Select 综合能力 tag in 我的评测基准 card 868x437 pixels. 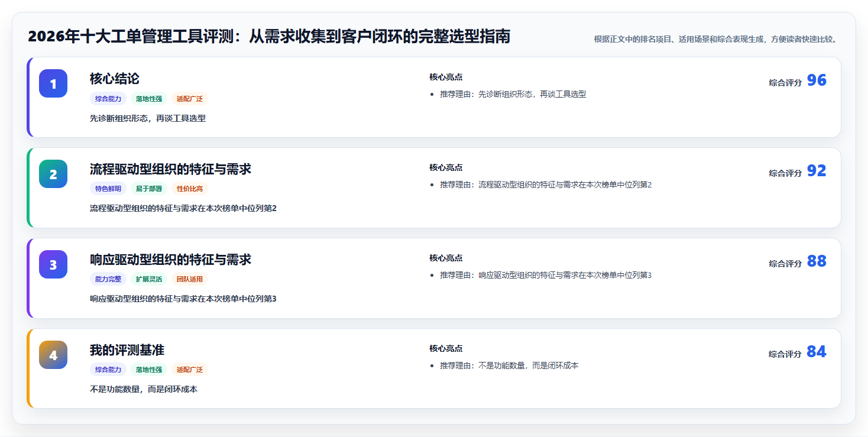(108, 370)
